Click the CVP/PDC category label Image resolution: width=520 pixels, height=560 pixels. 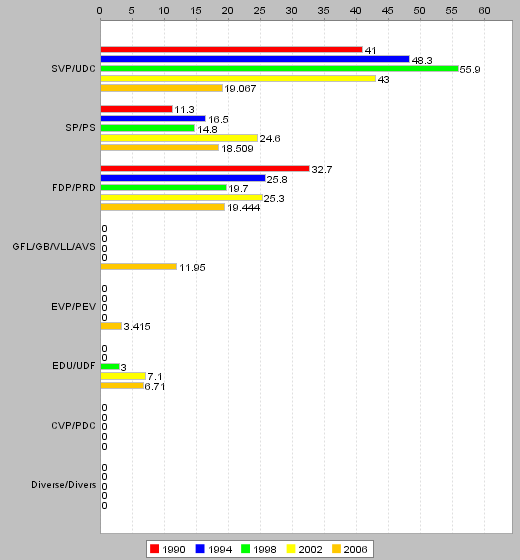tap(73, 426)
